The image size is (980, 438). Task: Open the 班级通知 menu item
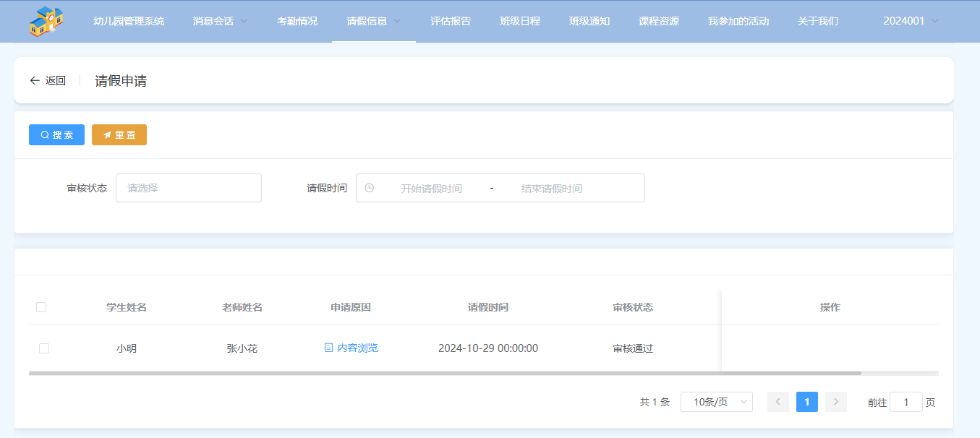point(589,21)
